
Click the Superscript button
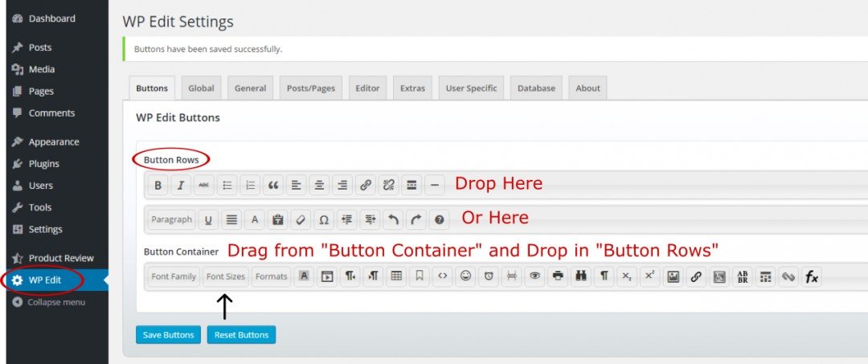649,276
